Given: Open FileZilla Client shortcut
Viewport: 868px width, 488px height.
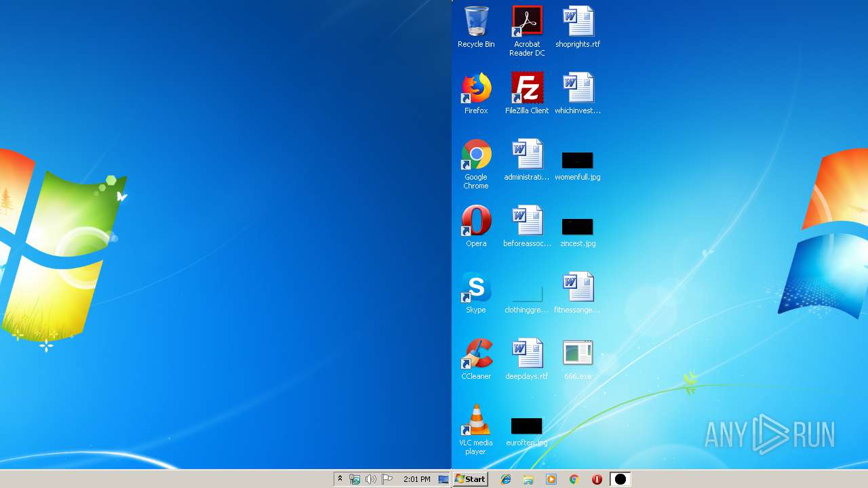Looking at the screenshot, I should click(527, 94).
